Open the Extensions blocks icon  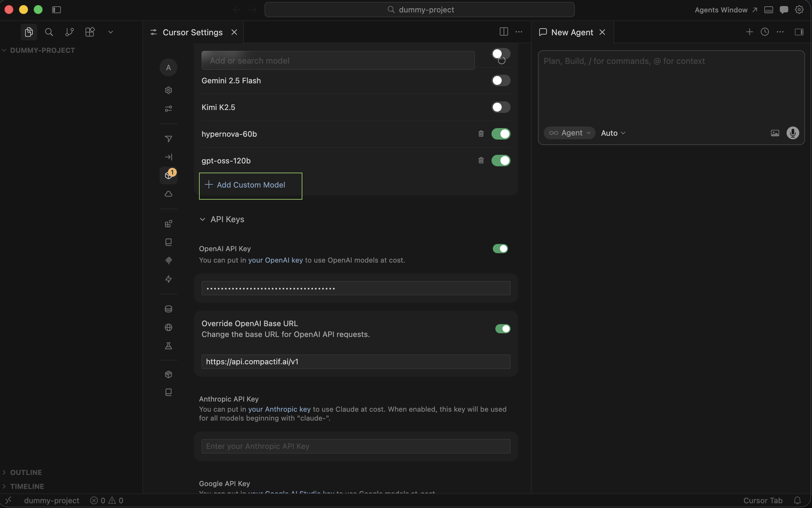(90, 32)
